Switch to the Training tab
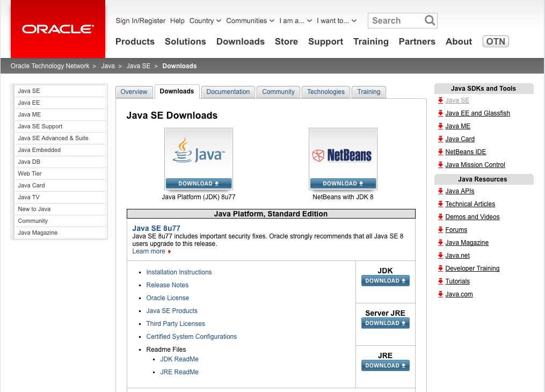The height and width of the screenshot is (392, 545). tap(369, 92)
